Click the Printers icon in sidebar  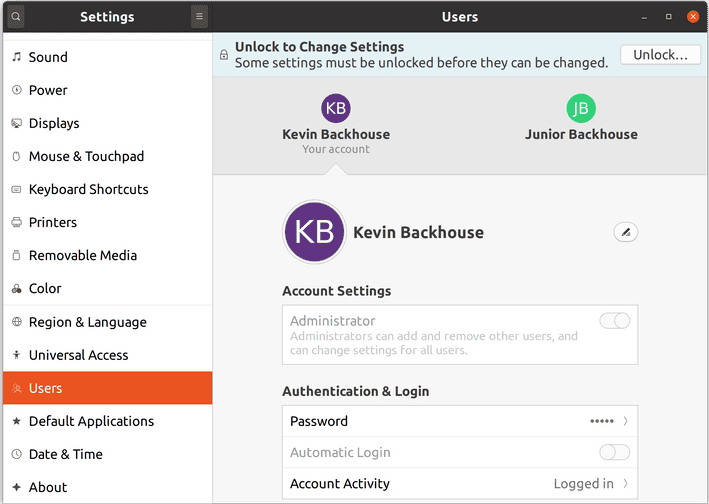pyautogui.click(x=17, y=222)
